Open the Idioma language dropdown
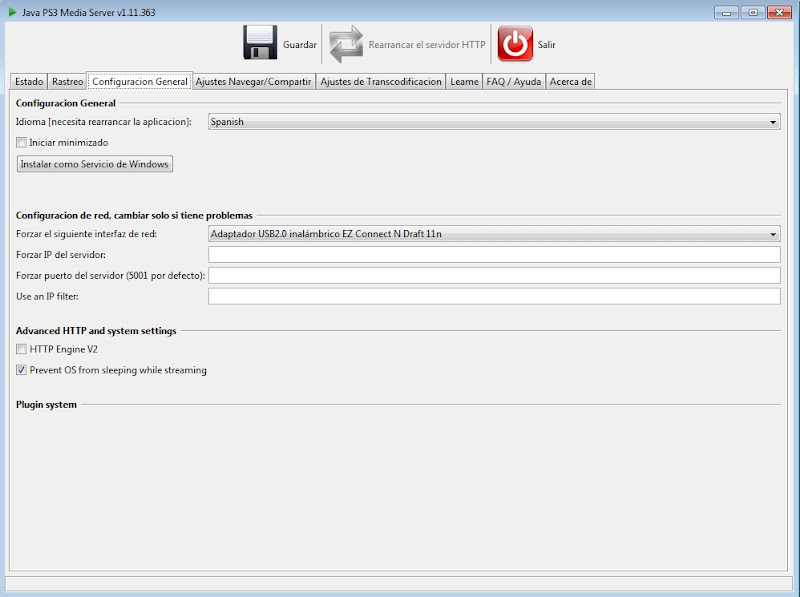This screenshot has width=800, height=597. point(494,122)
